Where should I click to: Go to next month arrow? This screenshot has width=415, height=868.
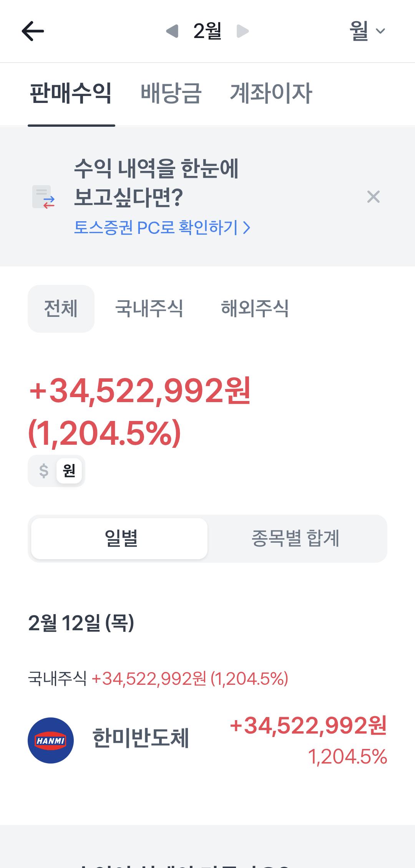coord(242,31)
